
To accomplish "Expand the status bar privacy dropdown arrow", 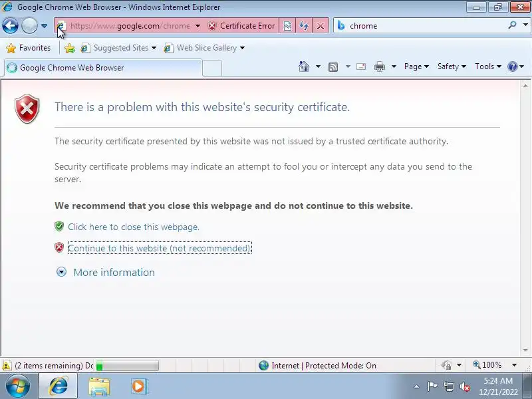I will (x=459, y=365).
